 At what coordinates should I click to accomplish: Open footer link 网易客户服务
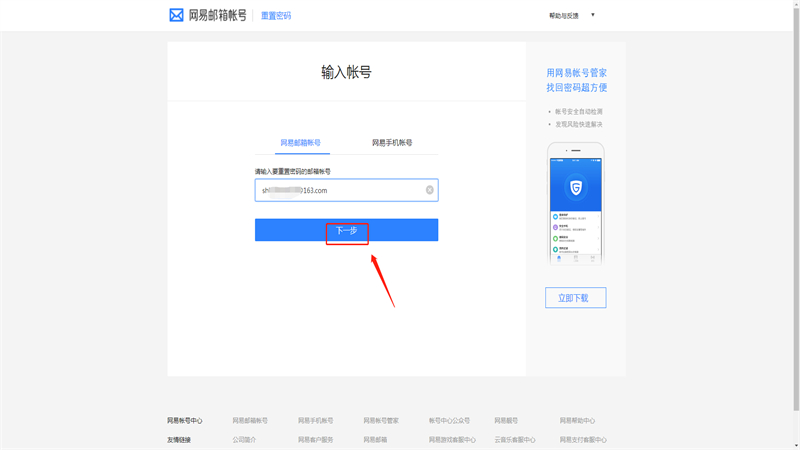[315, 439]
